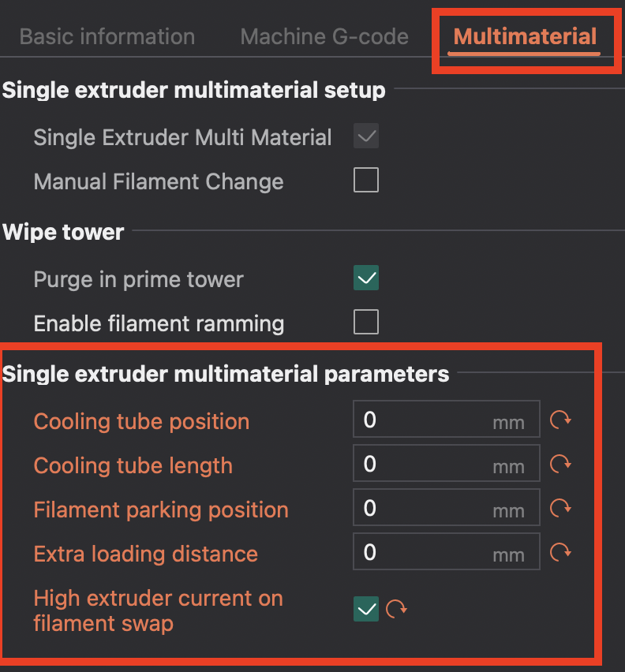Click the Extra loading distance label
625x672 pixels.
pyautogui.click(x=146, y=554)
